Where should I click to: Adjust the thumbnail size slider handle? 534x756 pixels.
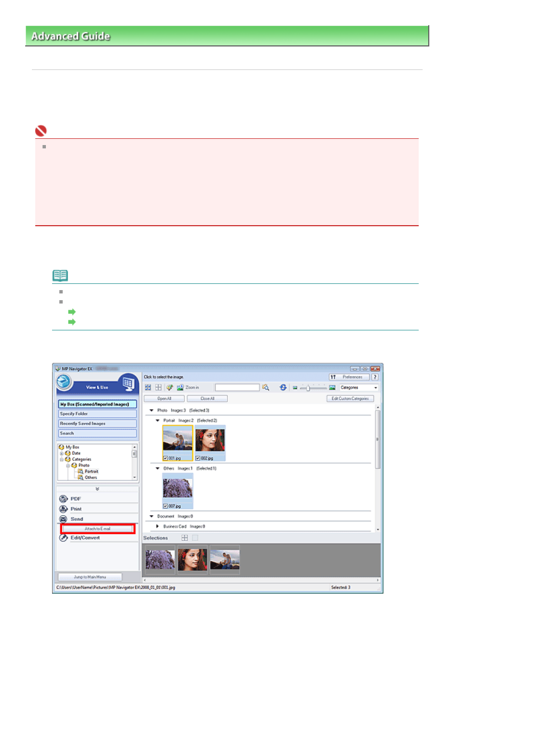coord(308,388)
